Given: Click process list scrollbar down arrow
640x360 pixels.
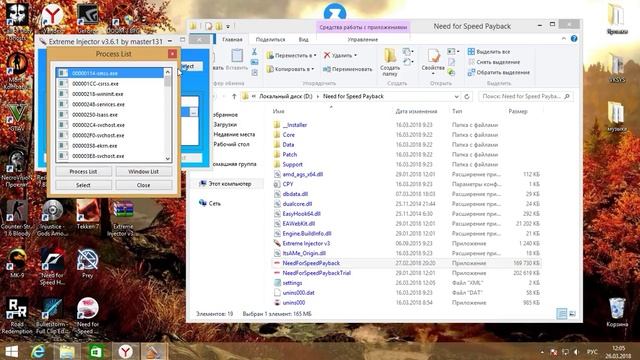Looking at the screenshot, I should [167, 158].
